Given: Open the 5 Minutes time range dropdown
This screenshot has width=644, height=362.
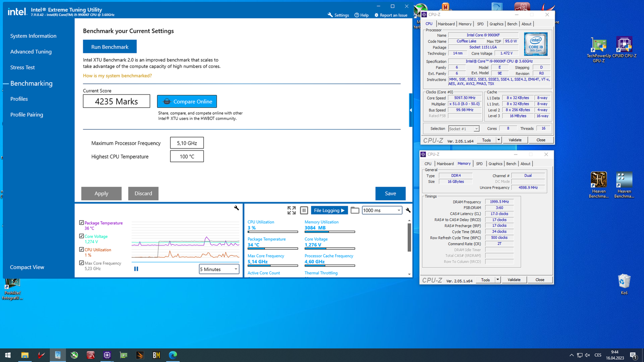Looking at the screenshot, I should pyautogui.click(x=219, y=269).
